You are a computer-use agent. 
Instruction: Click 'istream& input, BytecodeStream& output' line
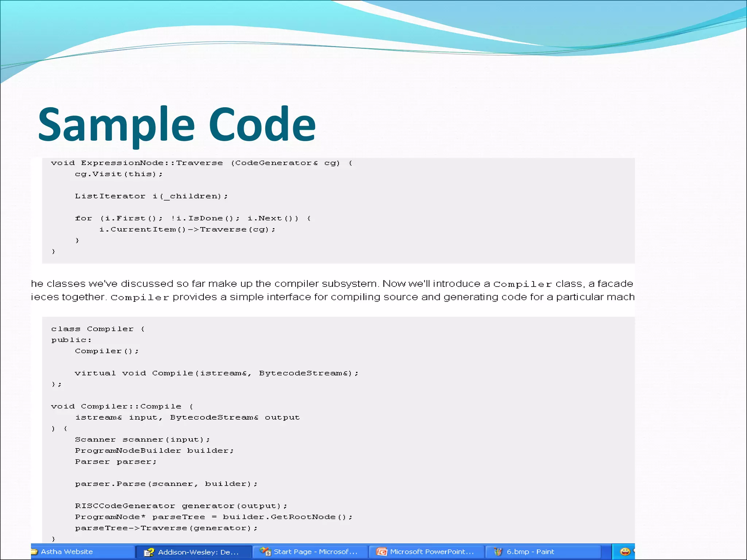pos(187,417)
